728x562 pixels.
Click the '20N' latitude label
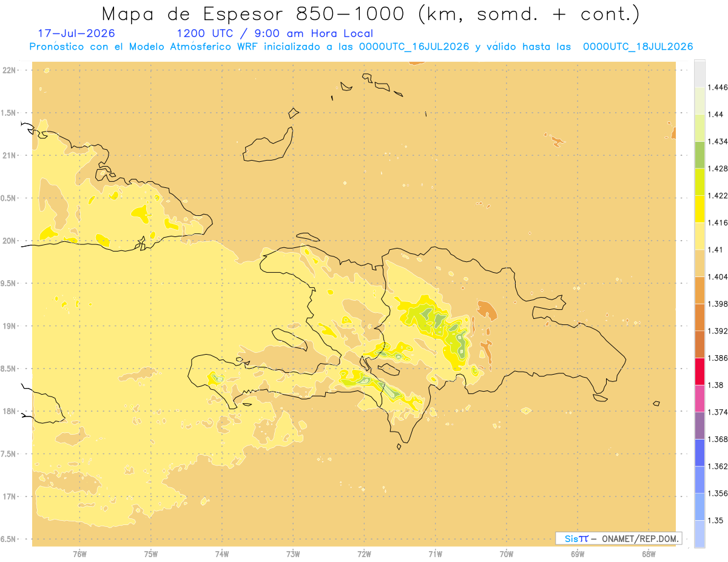click(x=8, y=241)
